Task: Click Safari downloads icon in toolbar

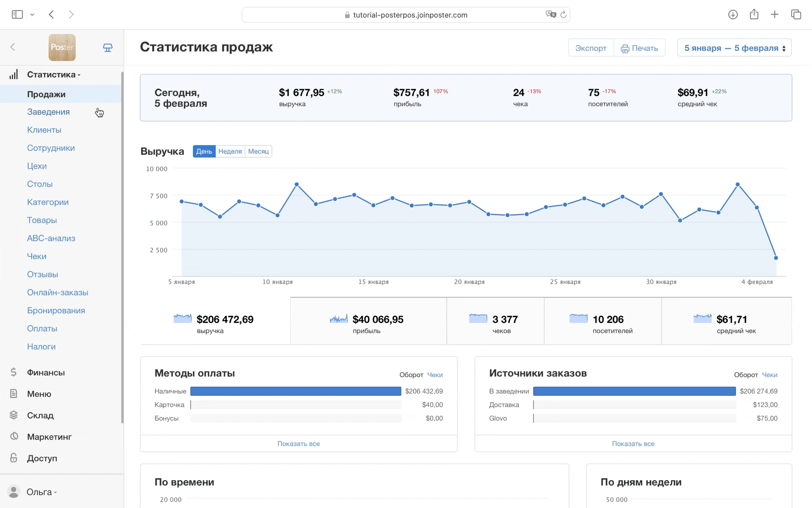Action: (733, 15)
